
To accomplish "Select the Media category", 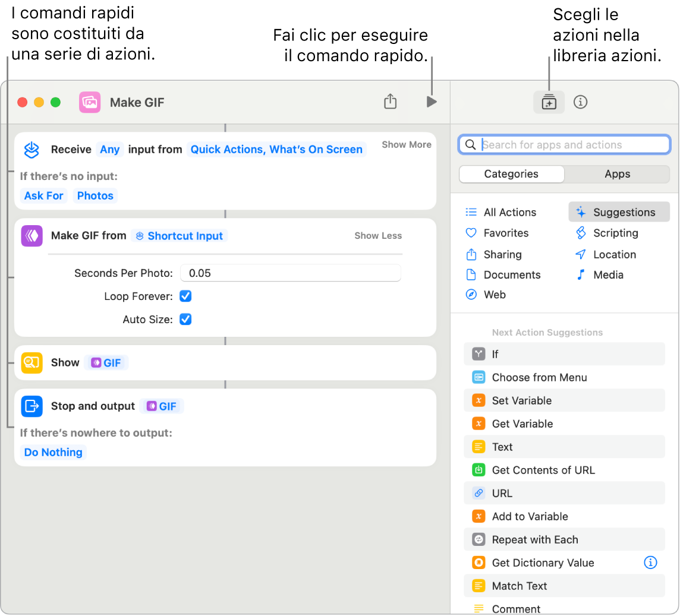I will pos(607,274).
